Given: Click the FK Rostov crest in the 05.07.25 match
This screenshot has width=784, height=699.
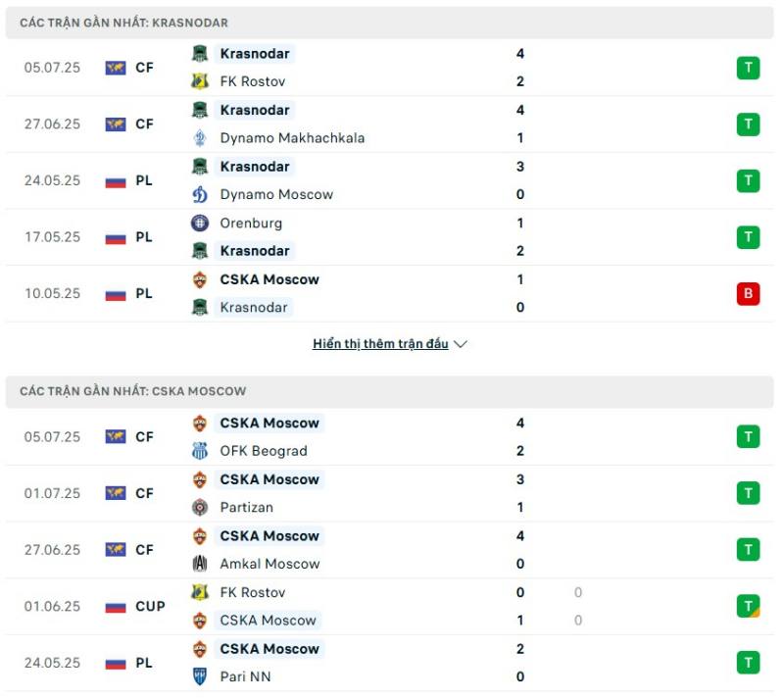Looking at the screenshot, I should click(200, 81).
